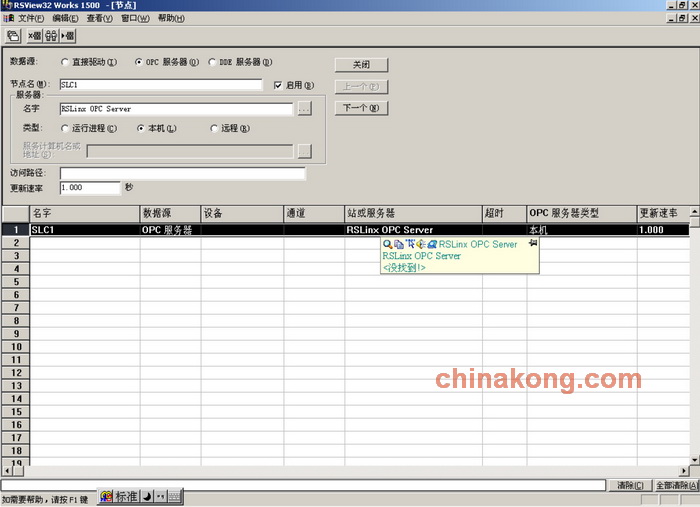700x507 pixels.
Task: Click the translate icon in the tooltip
Action: [410, 244]
